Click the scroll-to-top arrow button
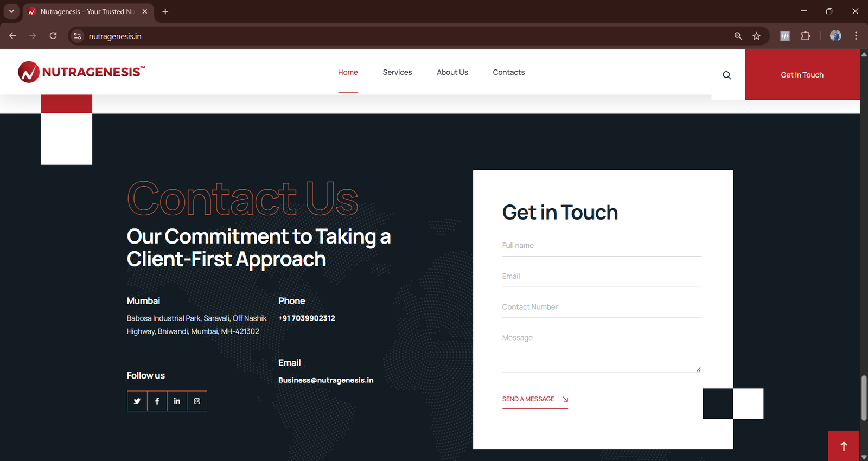The width and height of the screenshot is (868, 461). click(x=844, y=446)
